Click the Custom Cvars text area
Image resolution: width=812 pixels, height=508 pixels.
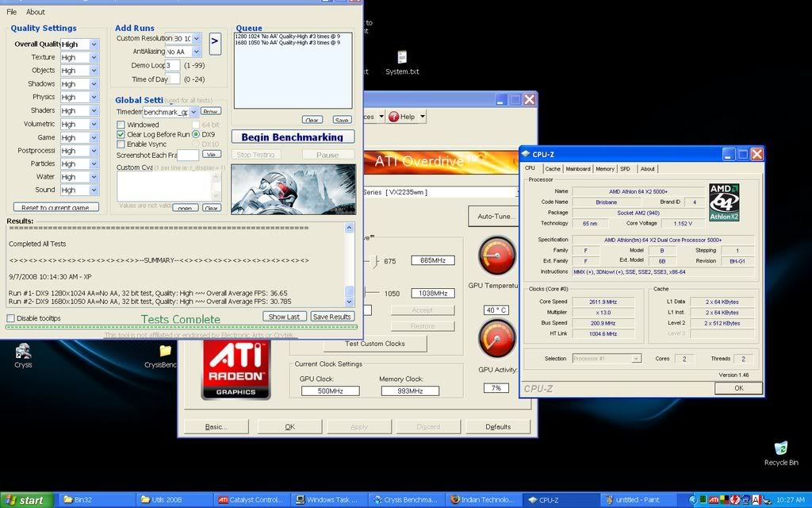[165, 186]
